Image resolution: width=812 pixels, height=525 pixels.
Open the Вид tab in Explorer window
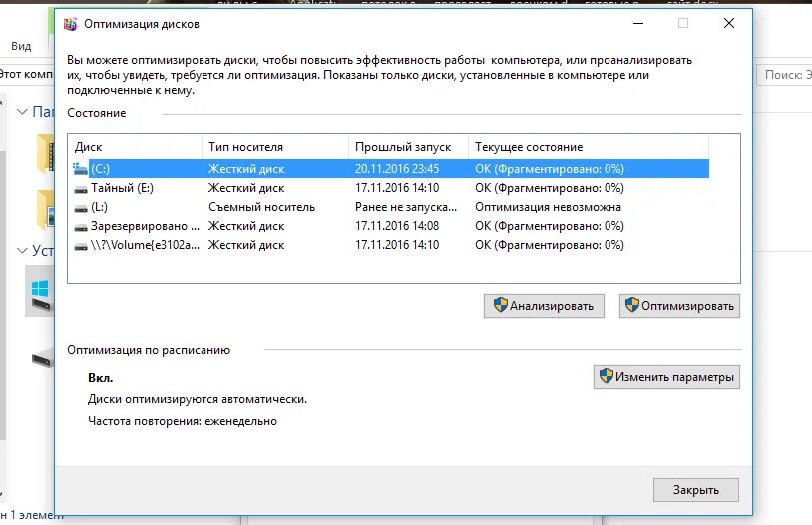(21, 46)
